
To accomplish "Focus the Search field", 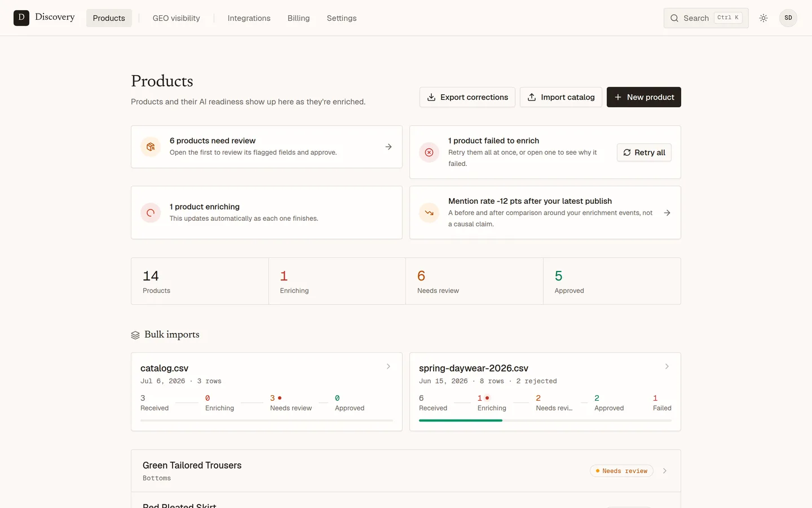I will tap(706, 18).
